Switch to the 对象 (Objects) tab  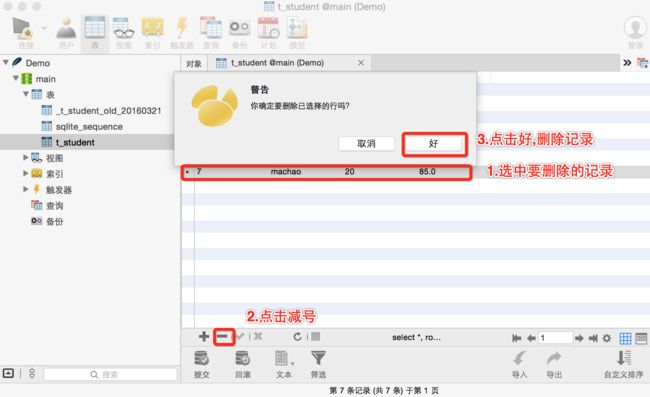pos(194,63)
